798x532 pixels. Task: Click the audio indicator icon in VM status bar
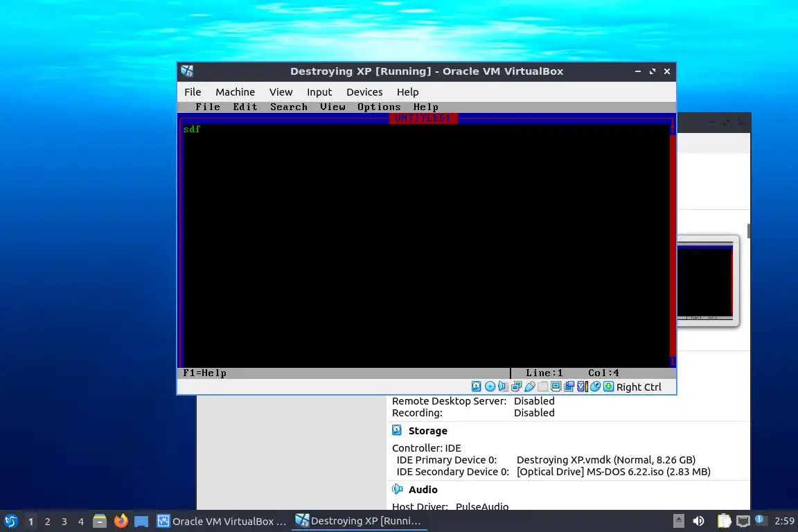[503, 387]
